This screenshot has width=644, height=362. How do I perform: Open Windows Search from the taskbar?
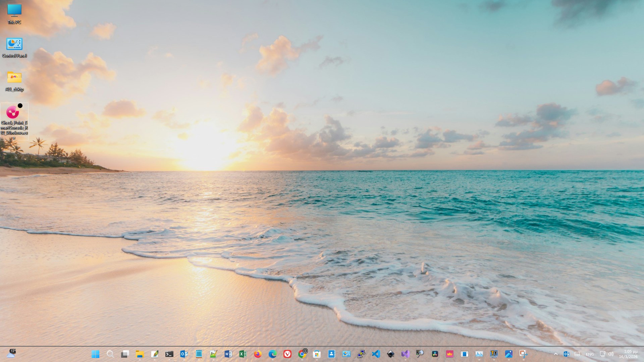tap(110, 354)
